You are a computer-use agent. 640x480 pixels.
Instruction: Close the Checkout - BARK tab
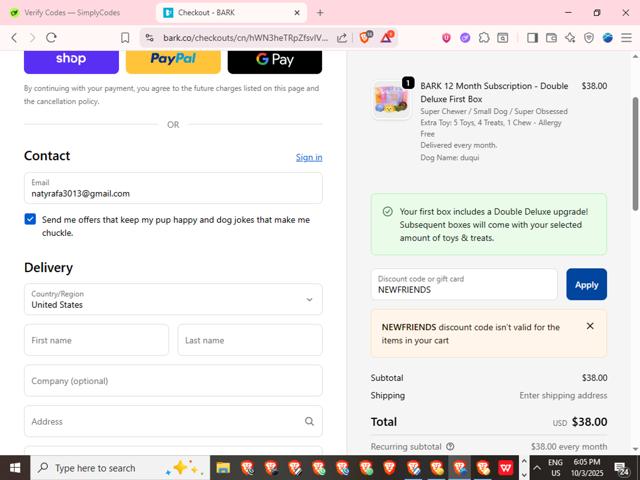tap(297, 13)
